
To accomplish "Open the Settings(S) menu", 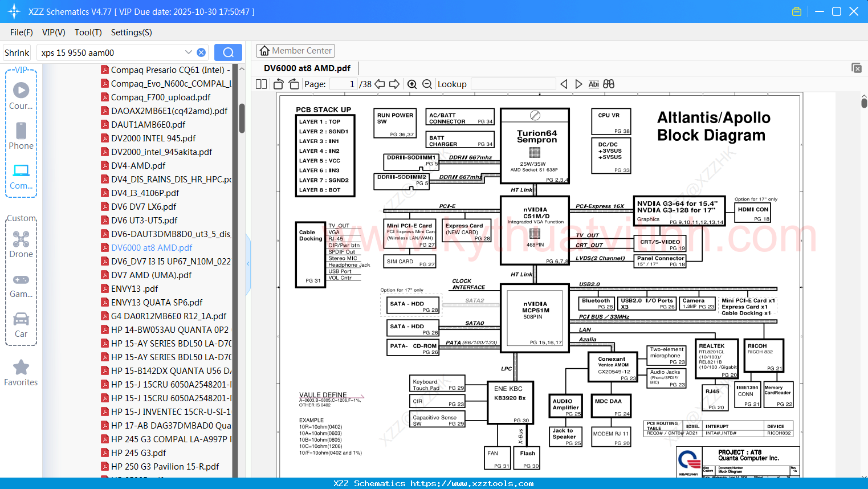I will pos(132,32).
